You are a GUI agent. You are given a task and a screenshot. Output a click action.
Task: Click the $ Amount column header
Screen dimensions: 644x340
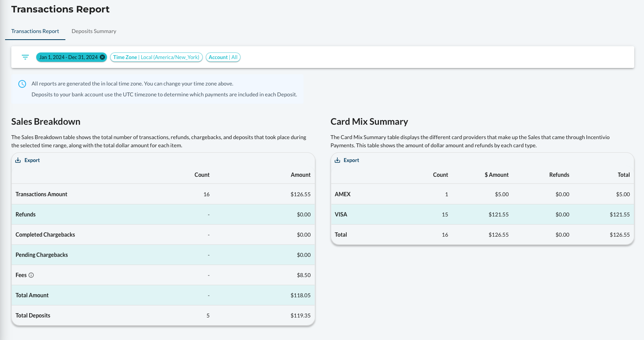[497, 175]
